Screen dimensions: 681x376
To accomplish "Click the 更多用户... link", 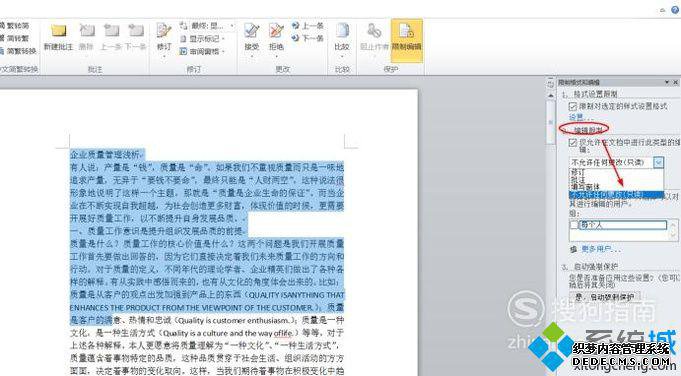I will [x=601, y=249].
